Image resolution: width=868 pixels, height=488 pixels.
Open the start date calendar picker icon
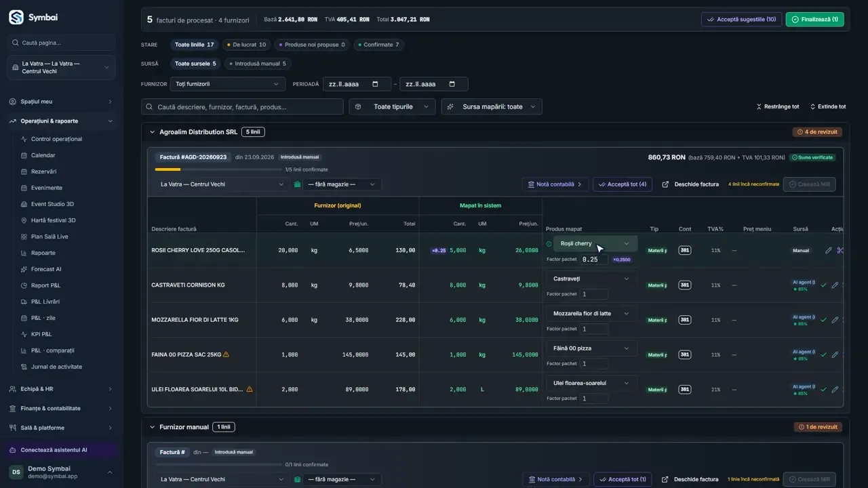coord(375,84)
